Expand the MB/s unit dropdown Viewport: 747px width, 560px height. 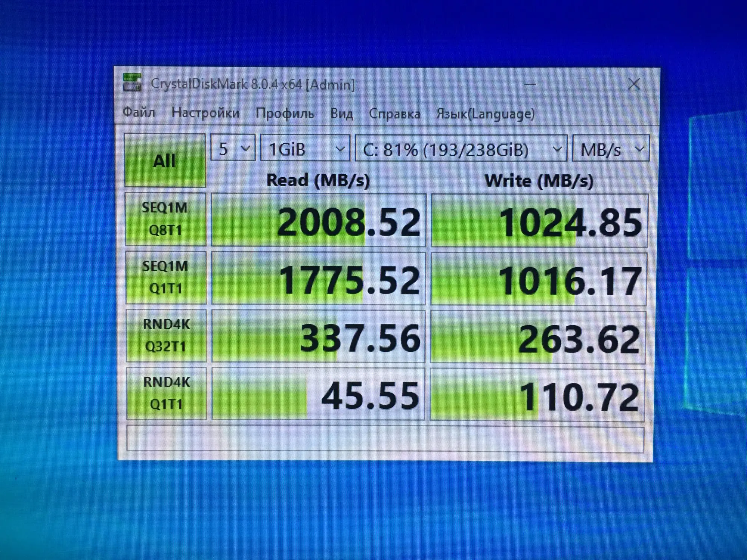[x=611, y=149]
